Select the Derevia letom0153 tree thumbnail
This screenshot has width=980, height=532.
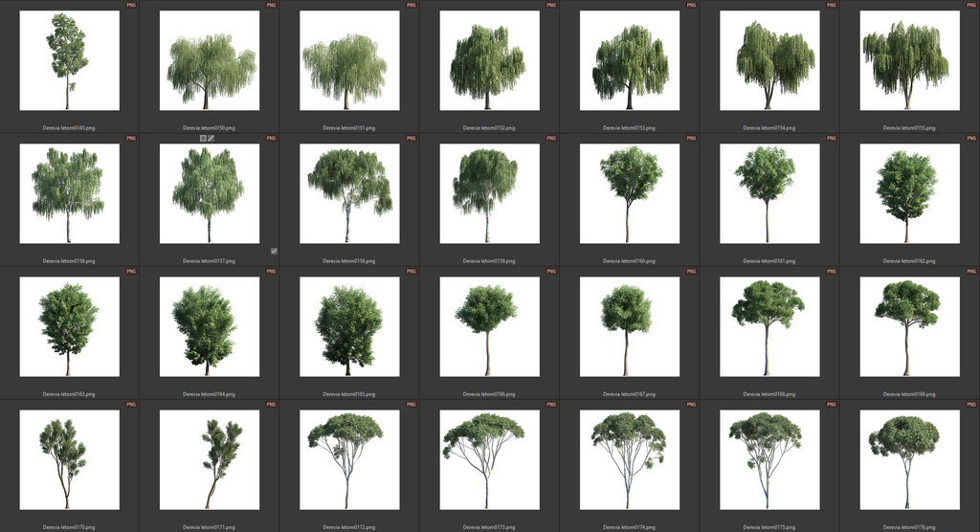click(630, 61)
